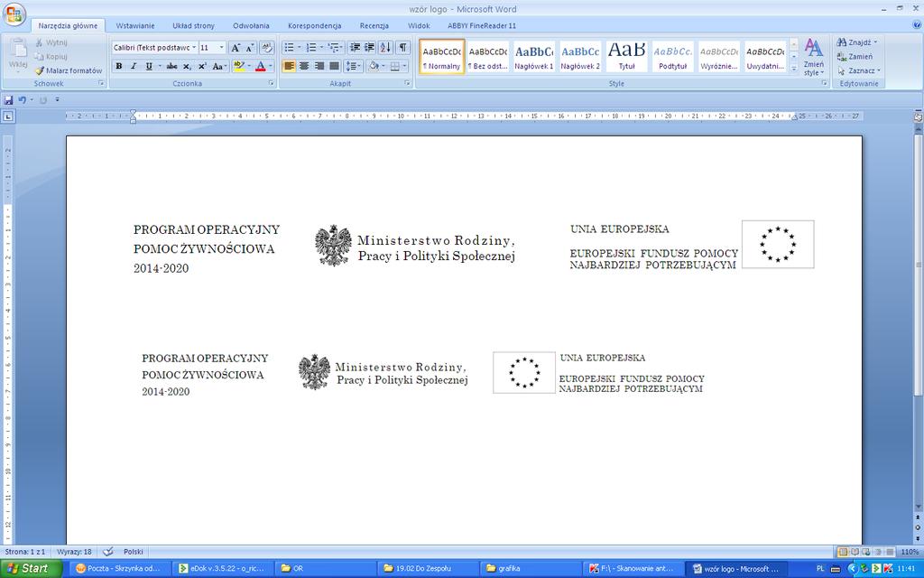The image size is (924, 578).
Task: Switch to the Układ strony tab
Action: (x=193, y=26)
